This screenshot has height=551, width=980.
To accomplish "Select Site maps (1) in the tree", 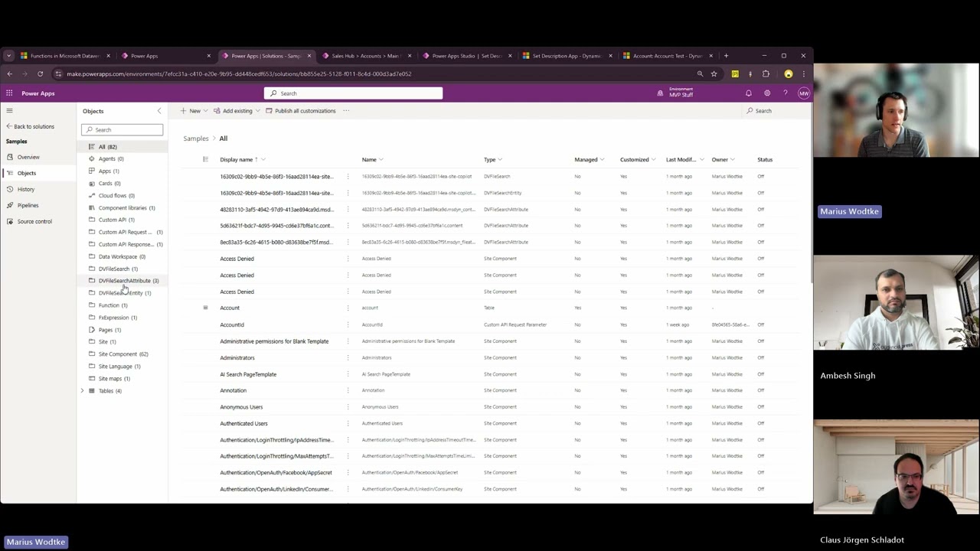I will pos(114,379).
